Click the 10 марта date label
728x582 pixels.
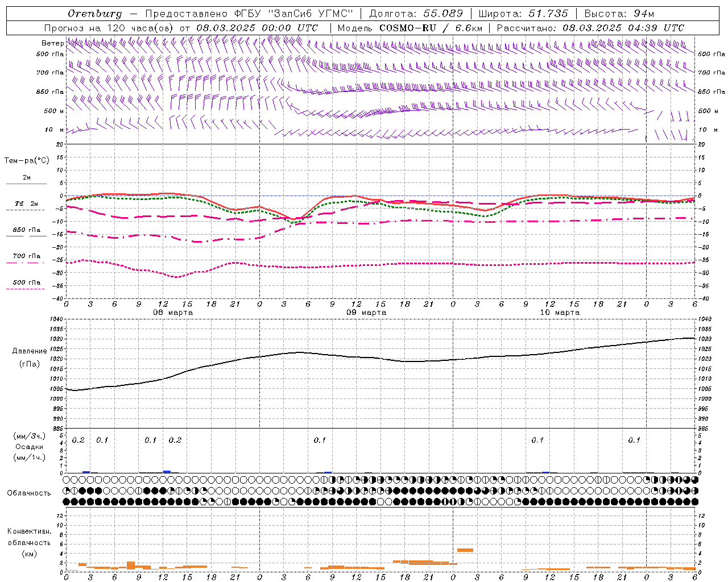(560, 313)
